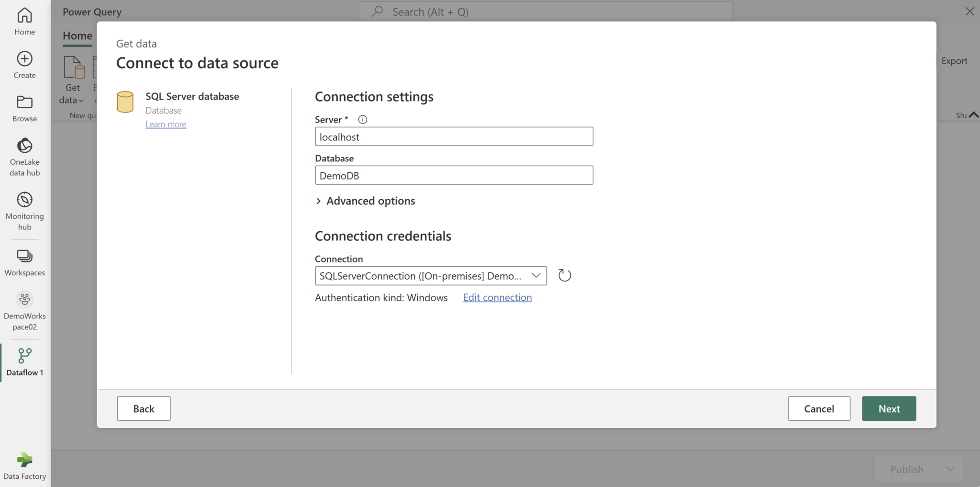Open the Learn more link
Viewport: 980px width, 487px height.
[166, 124]
